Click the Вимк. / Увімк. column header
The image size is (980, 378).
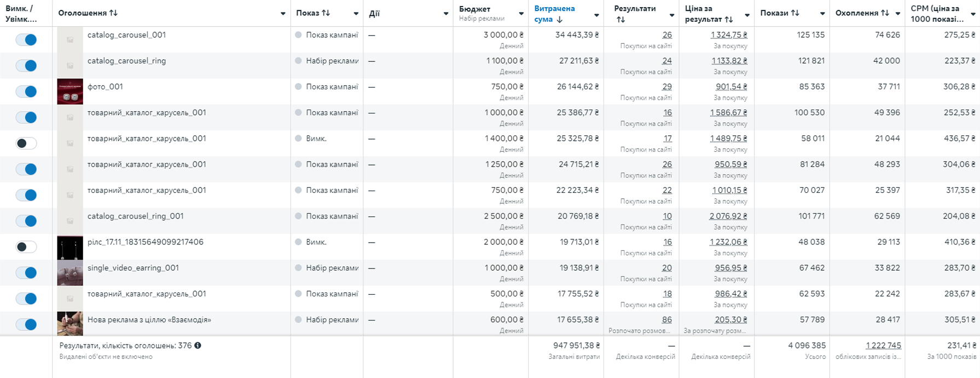pyautogui.click(x=21, y=14)
